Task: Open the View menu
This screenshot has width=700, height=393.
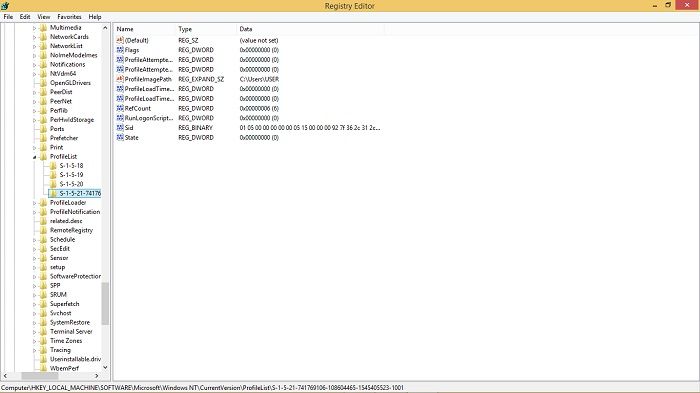Action: [43, 17]
